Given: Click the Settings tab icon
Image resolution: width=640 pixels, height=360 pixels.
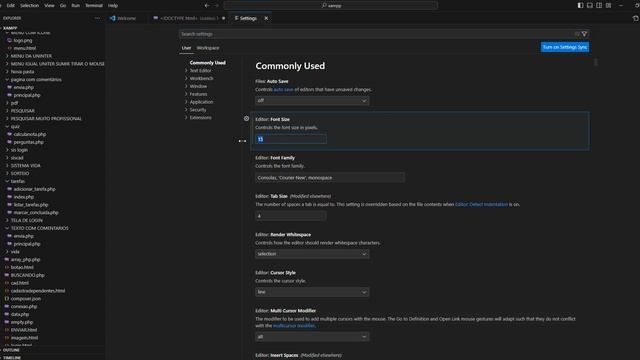Looking at the screenshot, I should point(236,18).
